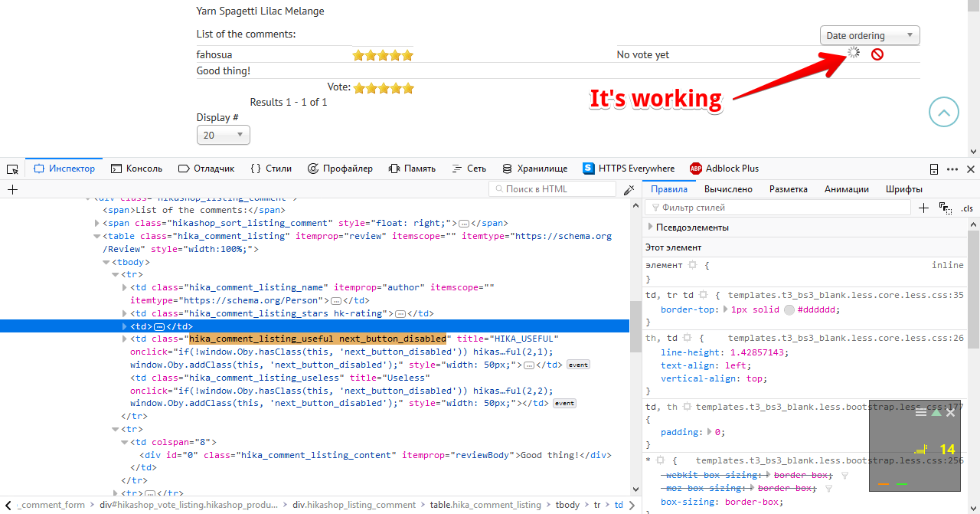Open the Хранилище (Storage) tab
The height and width of the screenshot is (514, 980).
pos(534,169)
